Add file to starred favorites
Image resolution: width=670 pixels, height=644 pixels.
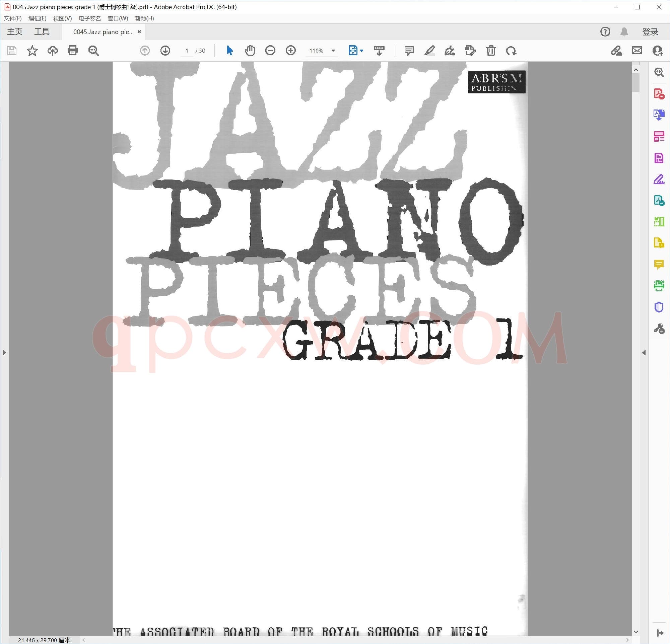tap(32, 51)
